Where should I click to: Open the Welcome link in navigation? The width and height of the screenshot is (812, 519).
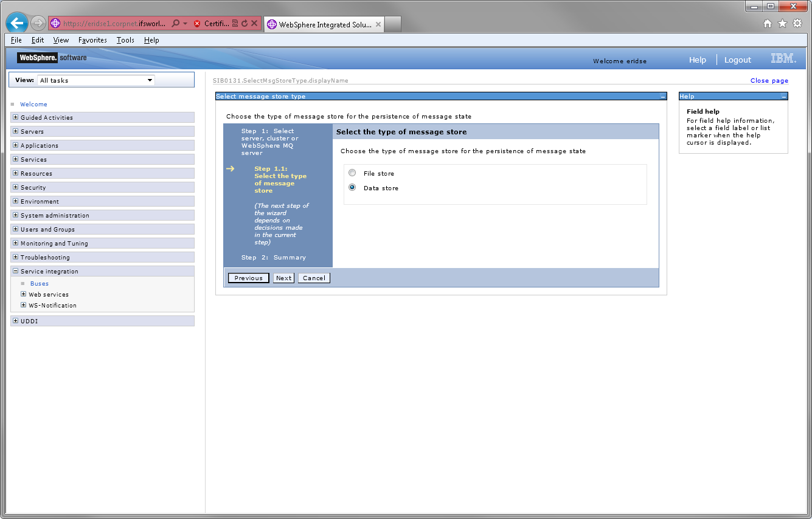coord(33,105)
